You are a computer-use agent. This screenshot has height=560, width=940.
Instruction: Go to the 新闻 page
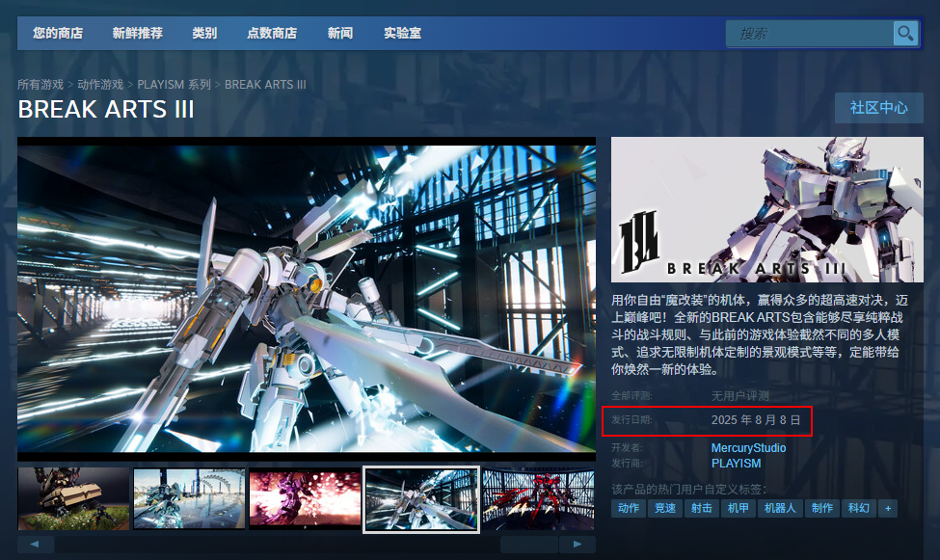(340, 34)
